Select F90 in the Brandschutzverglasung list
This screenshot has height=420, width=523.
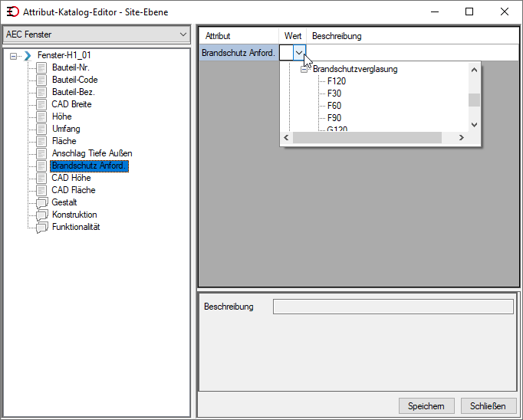pos(334,118)
